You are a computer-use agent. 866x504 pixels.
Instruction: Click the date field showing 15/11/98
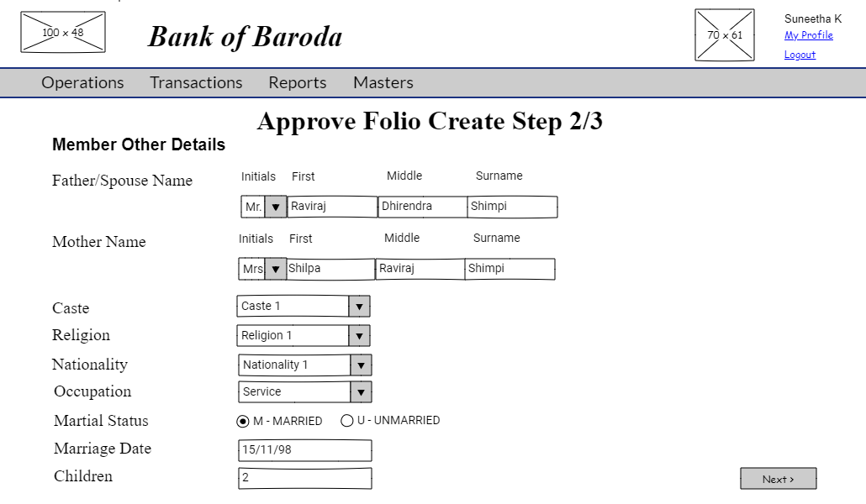[x=304, y=450]
